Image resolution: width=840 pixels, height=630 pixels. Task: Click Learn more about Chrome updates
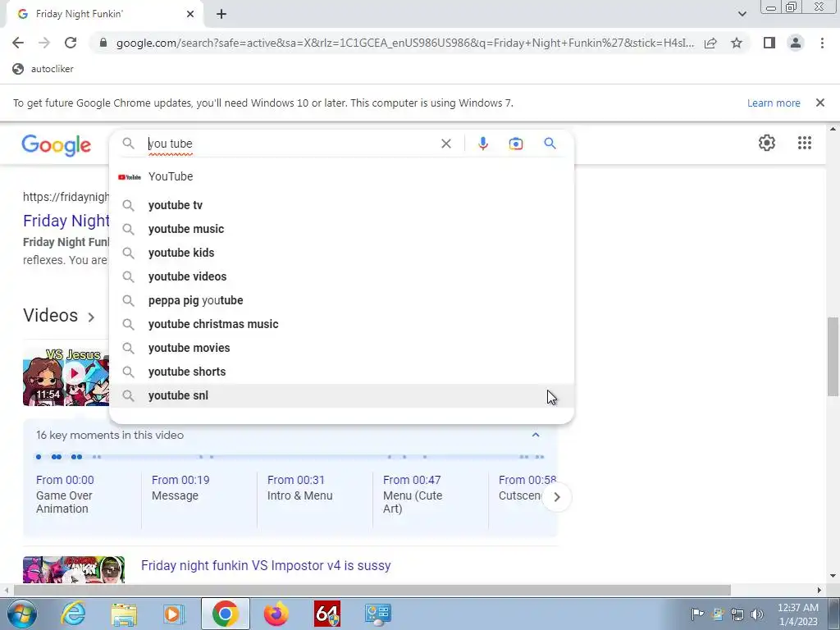(774, 103)
